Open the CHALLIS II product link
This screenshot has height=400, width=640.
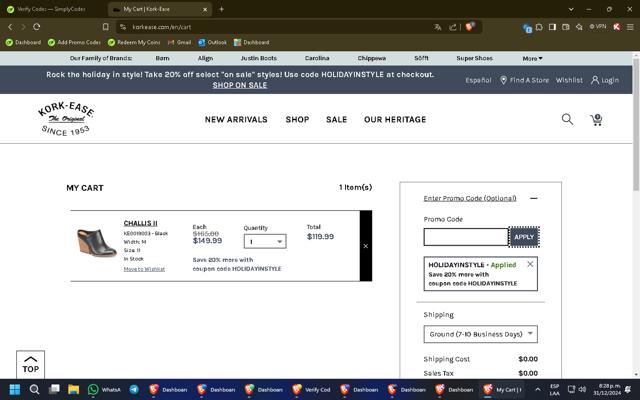click(140, 223)
